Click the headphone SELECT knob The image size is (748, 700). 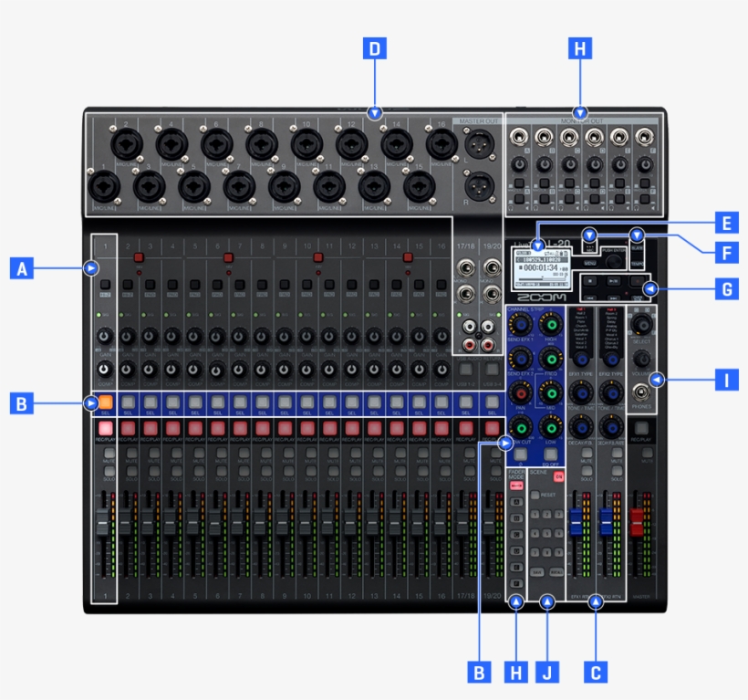click(x=641, y=325)
